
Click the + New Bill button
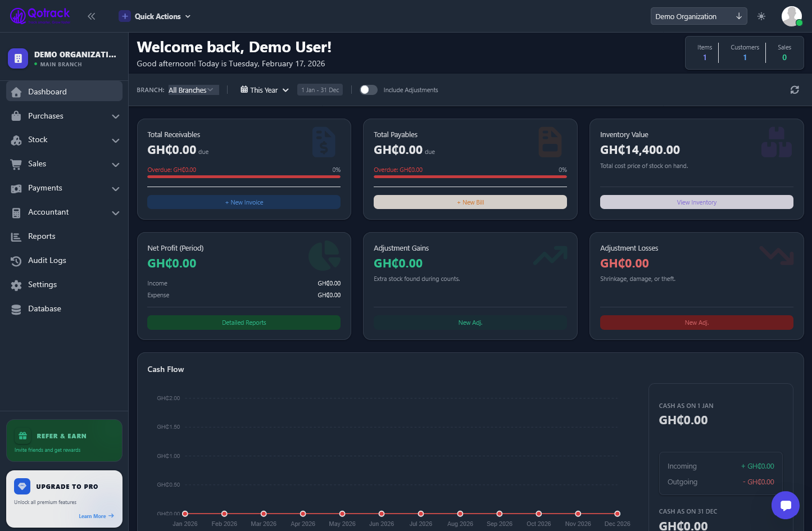tap(470, 202)
